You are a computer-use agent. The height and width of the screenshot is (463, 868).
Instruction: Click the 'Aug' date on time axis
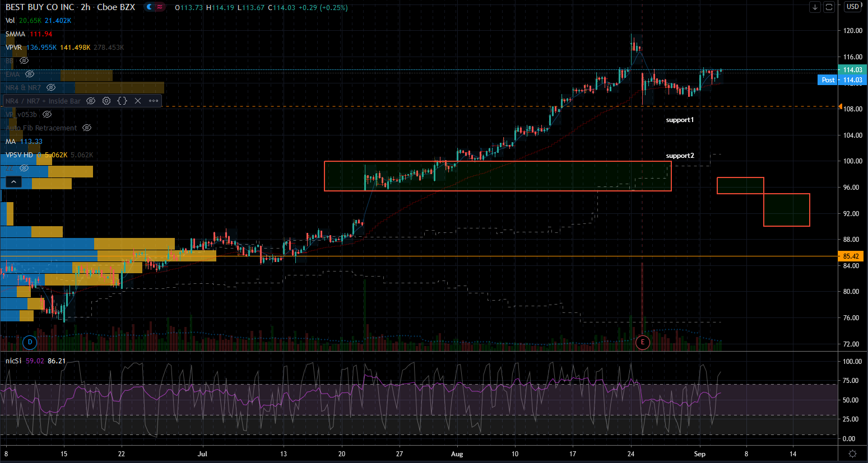457,454
